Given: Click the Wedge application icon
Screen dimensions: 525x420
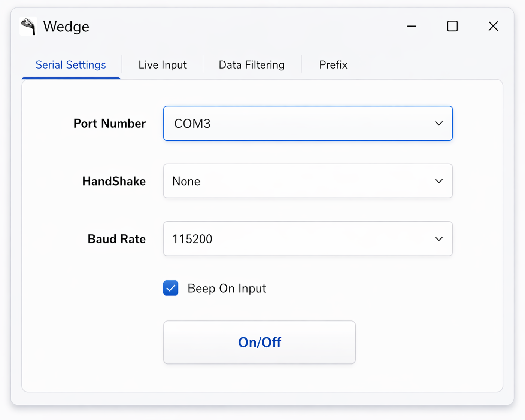Looking at the screenshot, I should pos(28,26).
